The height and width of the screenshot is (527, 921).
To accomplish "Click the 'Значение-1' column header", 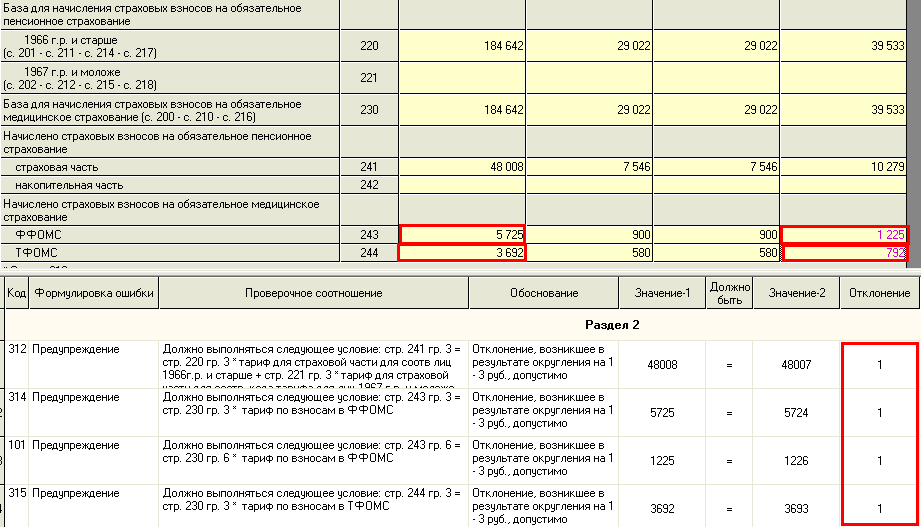I will [x=662, y=293].
